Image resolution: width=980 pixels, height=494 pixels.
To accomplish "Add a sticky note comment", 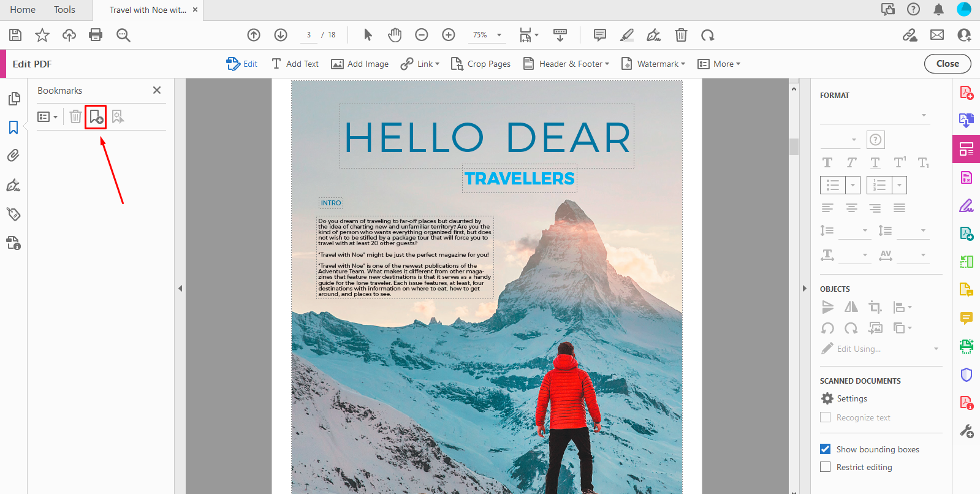I will click(x=600, y=35).
